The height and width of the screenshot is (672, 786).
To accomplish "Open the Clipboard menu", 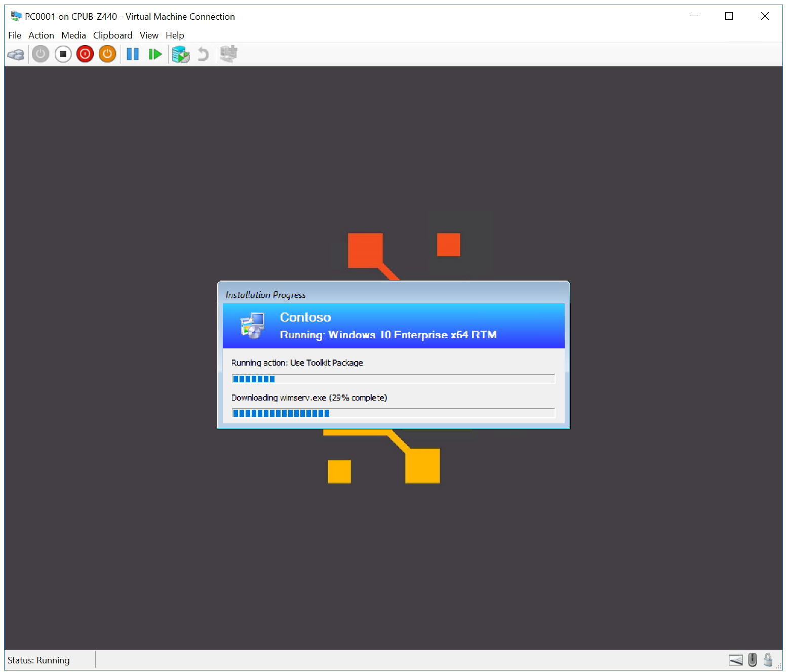I will [x=112, y=35].
